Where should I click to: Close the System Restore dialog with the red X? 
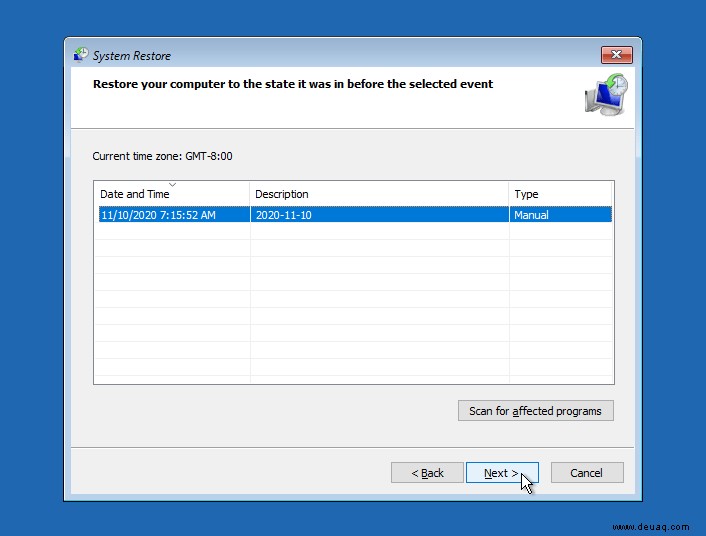[x=616, y=55]
